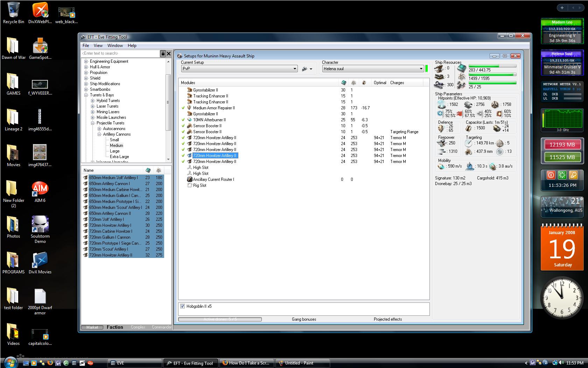The width and height of the screenshot is (588, 368).
Task: Open the View menu
Action: [x=98, y=46]
